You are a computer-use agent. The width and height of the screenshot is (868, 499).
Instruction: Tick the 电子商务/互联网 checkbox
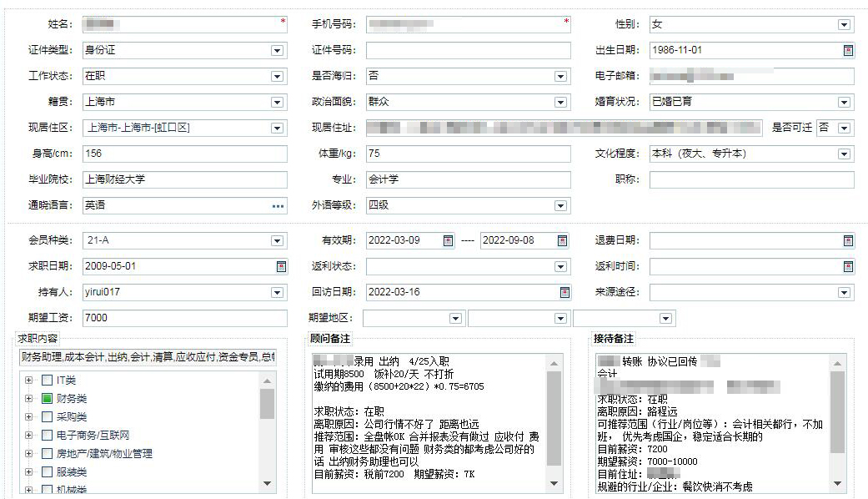pos(47,435)
